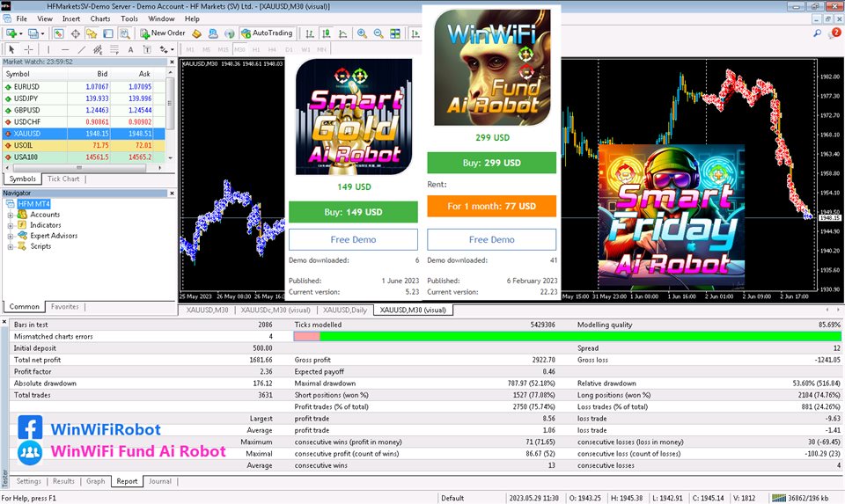Expand the Accounts tree node
Image resolution: width=845 pixels, height=504 pixels.
(11, 215)
